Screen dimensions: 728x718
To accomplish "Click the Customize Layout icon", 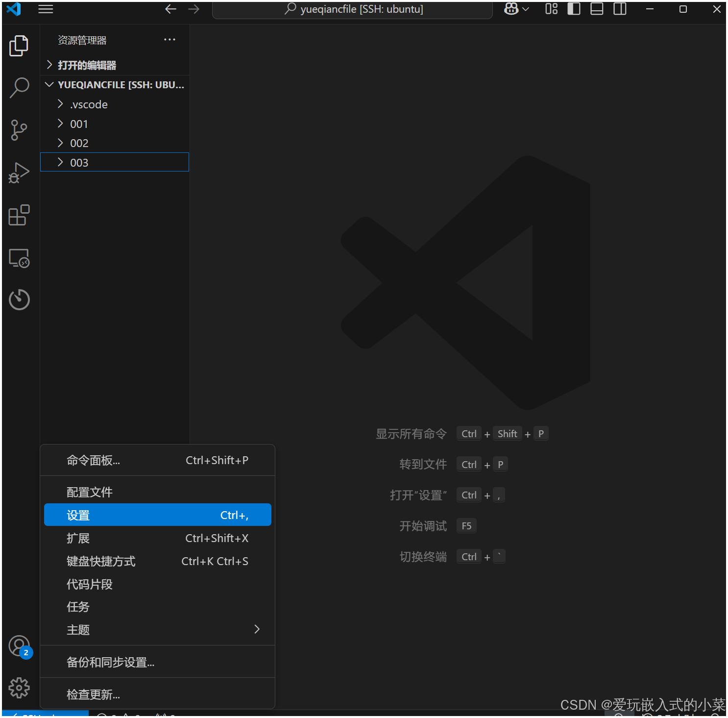I will coord(552,9).
